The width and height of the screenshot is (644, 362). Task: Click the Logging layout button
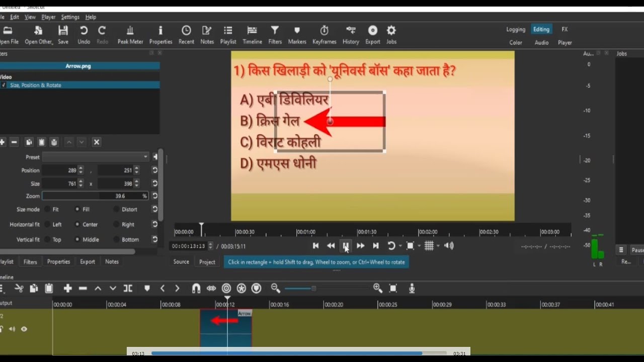(x=516, y=30)
